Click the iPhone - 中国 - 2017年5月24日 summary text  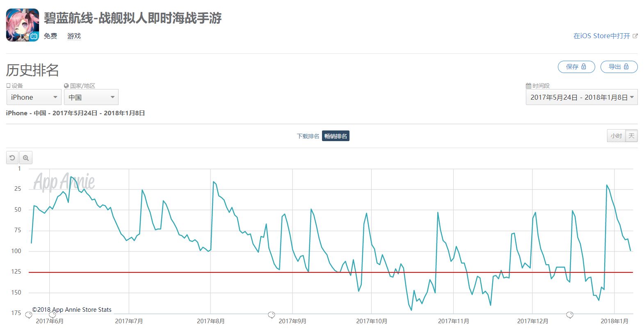click(75, 113)
